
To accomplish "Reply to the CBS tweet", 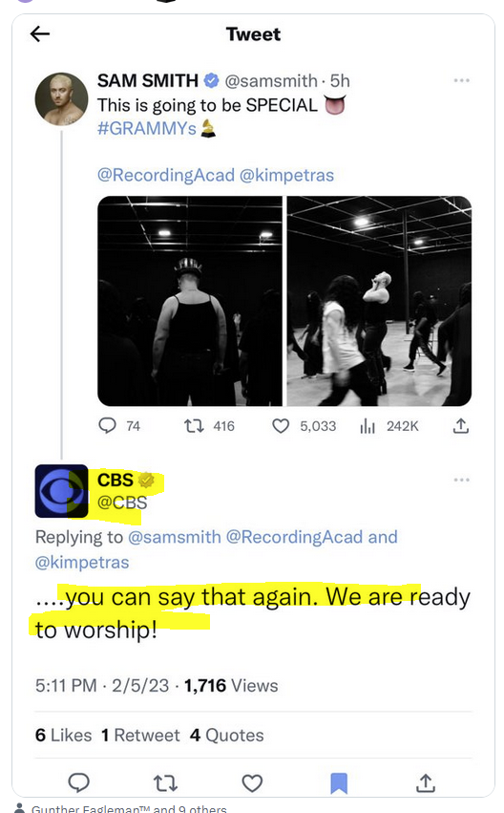I will [x=78, y=782].
